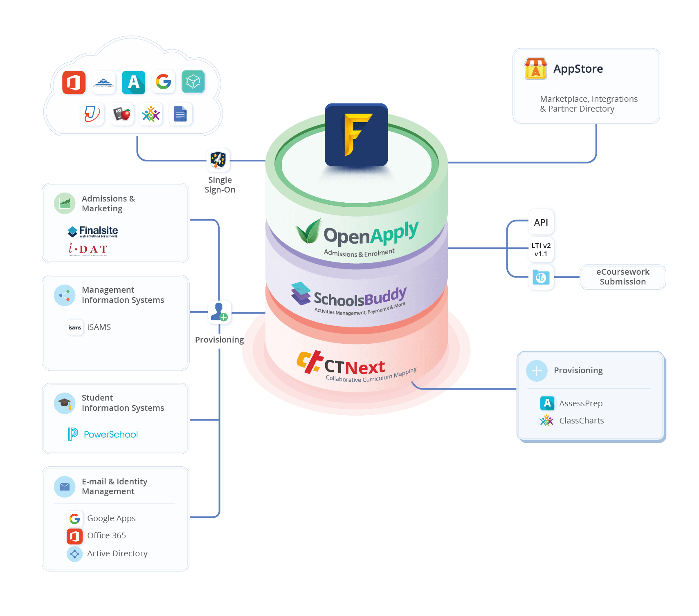Click the PowerSchool wordmark text

[x=111, y=435]
